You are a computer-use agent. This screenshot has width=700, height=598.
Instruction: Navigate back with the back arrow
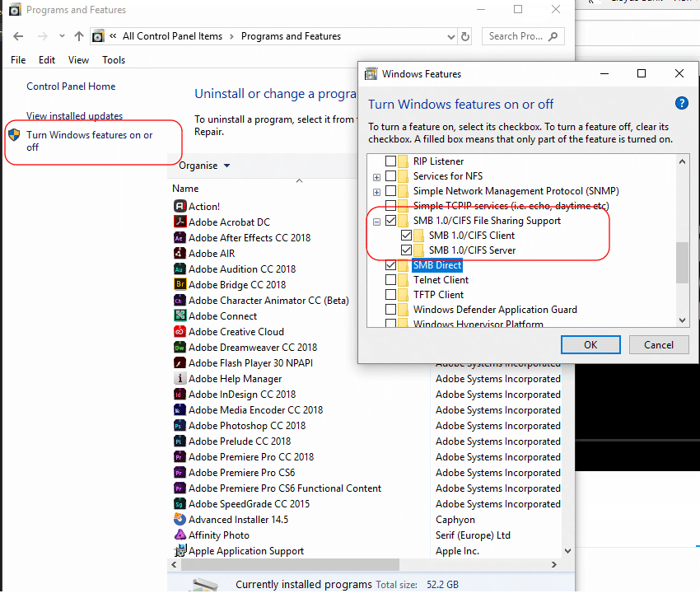(18, 36)
